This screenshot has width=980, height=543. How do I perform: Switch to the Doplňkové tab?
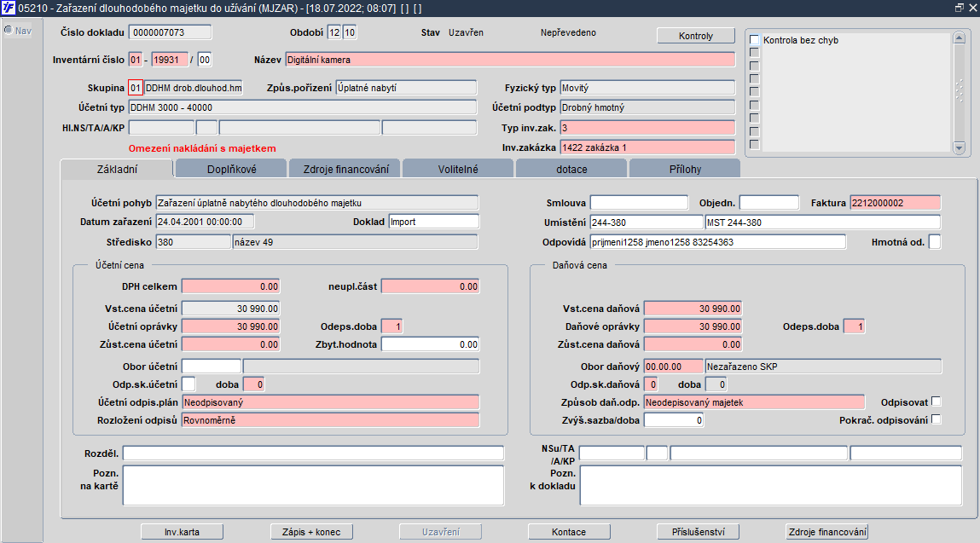point(230,169)
